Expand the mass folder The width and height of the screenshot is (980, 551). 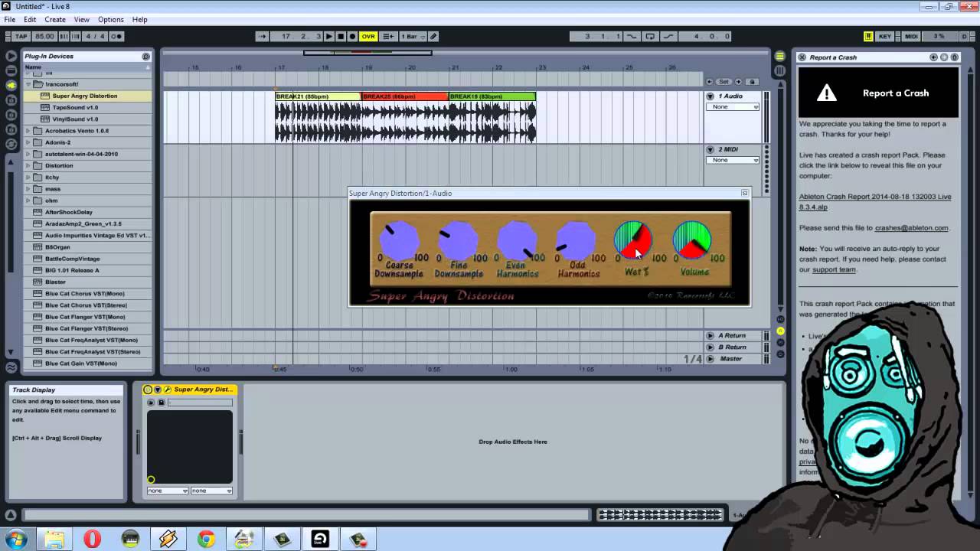(29, 188)
